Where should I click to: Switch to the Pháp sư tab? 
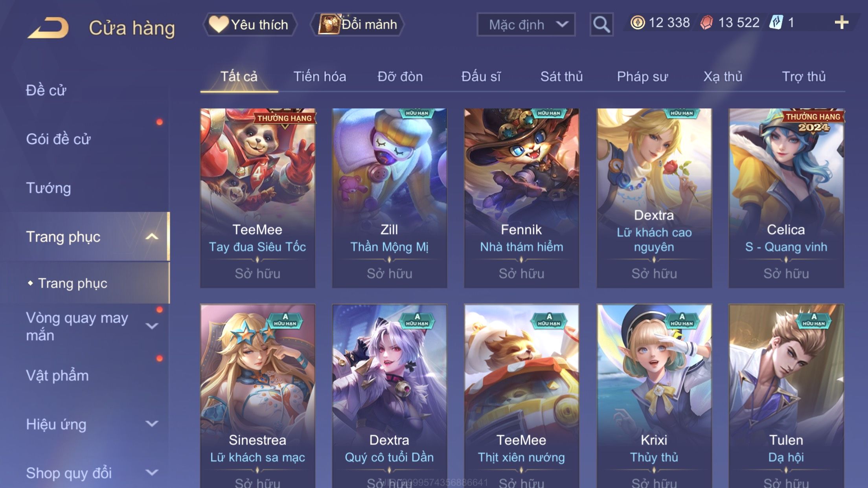click(642, 77)
